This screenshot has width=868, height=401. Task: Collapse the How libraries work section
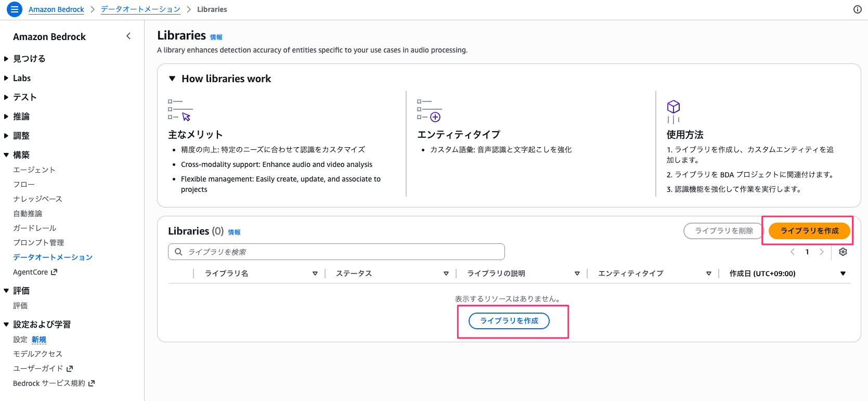pos(172,79)
